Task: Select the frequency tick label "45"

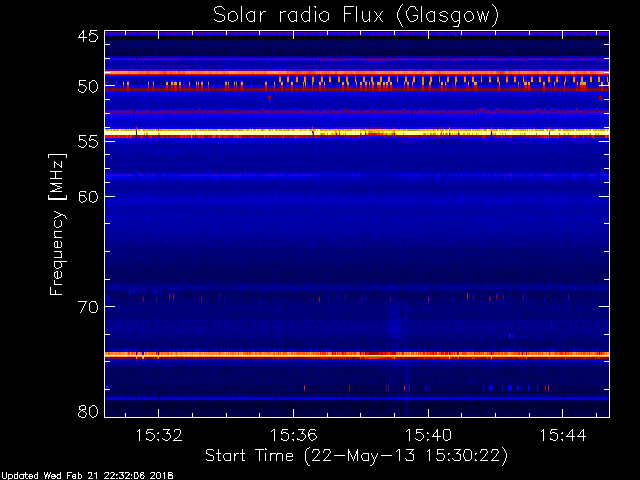Action: pyautogui.click(x=88, y=36)
